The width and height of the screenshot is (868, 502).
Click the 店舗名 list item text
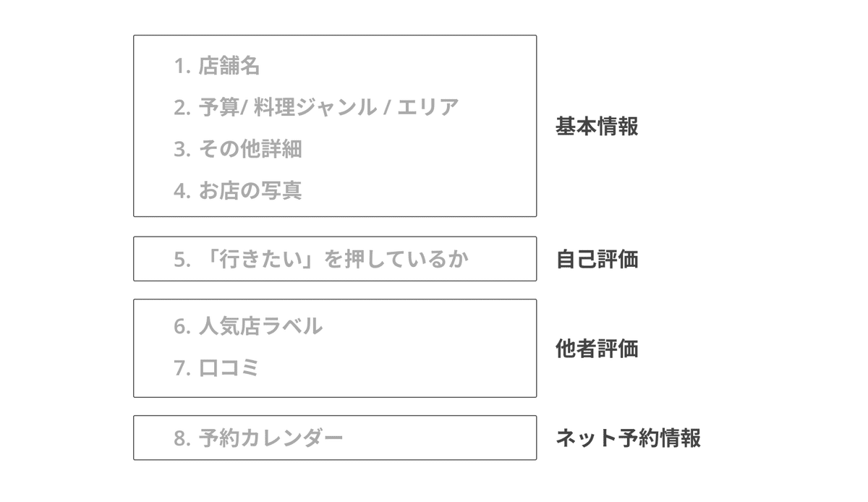(x=229, y=67)
